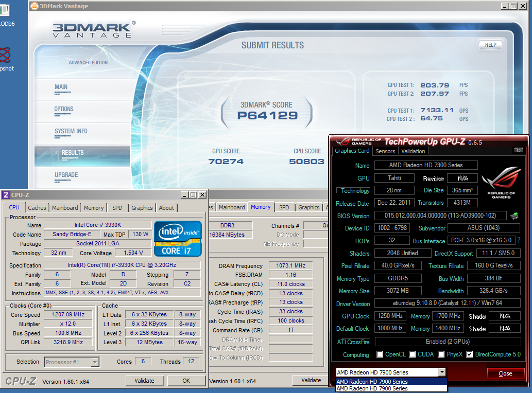Click the Republic of Gamers eye emblem
Viewport: 532px width, 393px height.
point(501,178)
